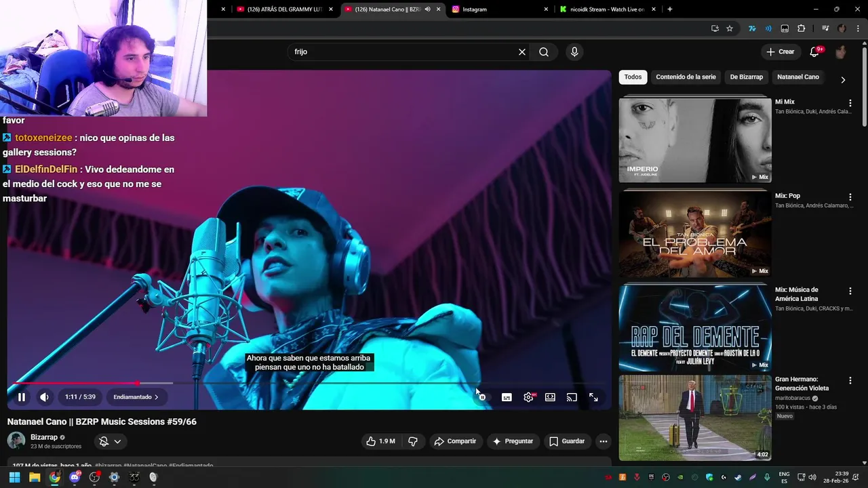Open the Endiamantado chapter button

(x=136, y=397)
